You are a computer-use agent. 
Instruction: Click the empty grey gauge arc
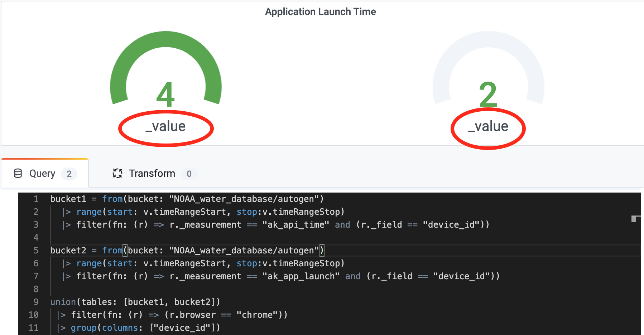tap(489, 39)
